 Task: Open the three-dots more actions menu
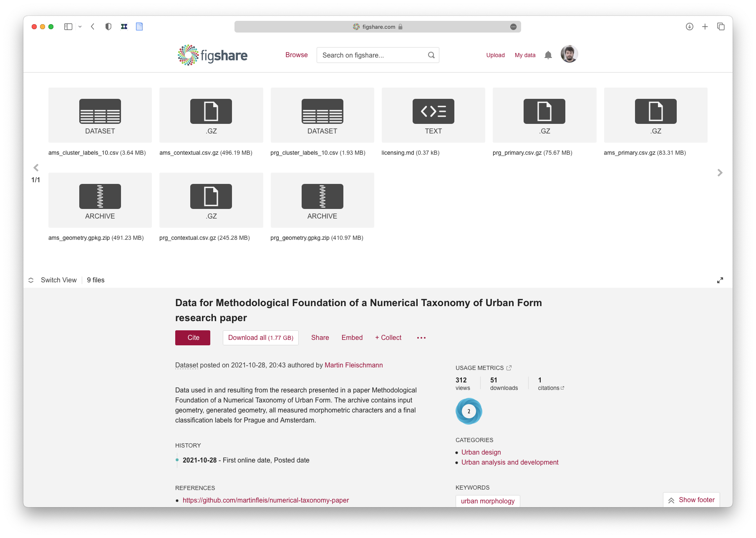pos(421,338)
